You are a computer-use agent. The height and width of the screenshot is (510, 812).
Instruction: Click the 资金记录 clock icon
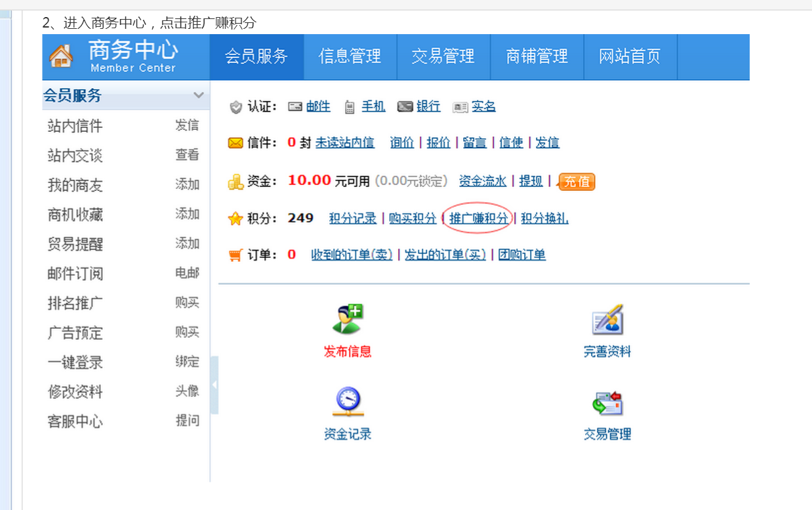[x=347, y=401]
